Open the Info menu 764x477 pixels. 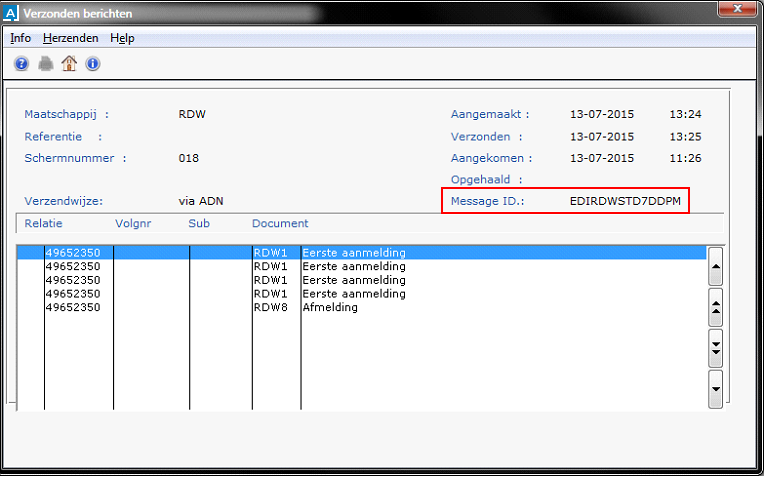[x=21, y=38]
